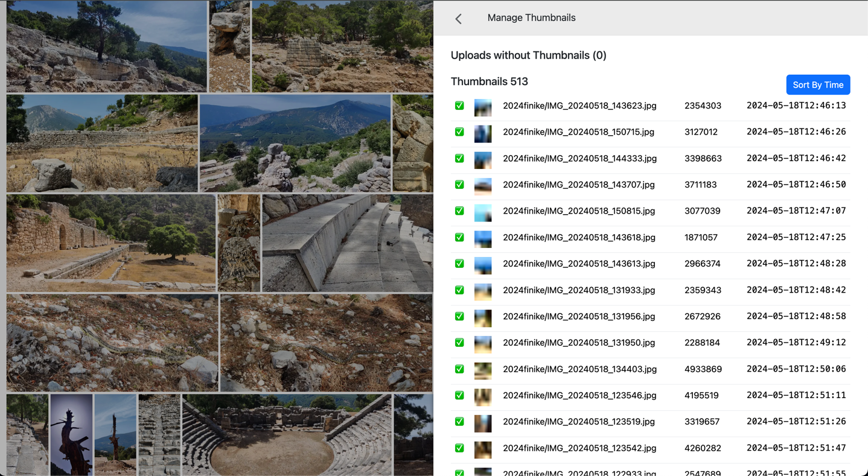Click small thumbnail next to IMG_20240518_134403.jpg
Viewport: 868px width, 476px height.
(x=483, y=371)
